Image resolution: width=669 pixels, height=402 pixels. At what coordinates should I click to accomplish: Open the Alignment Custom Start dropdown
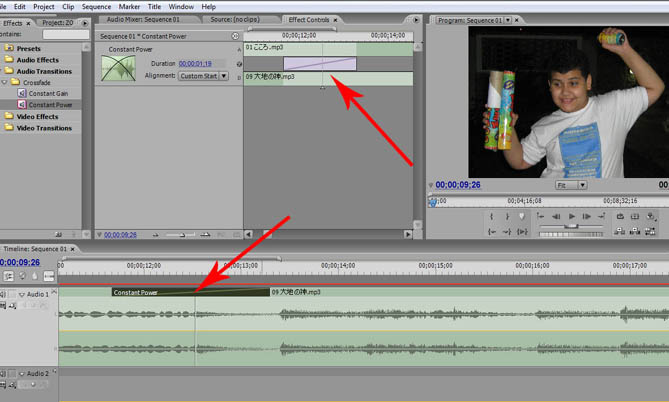tap(203, 75)
